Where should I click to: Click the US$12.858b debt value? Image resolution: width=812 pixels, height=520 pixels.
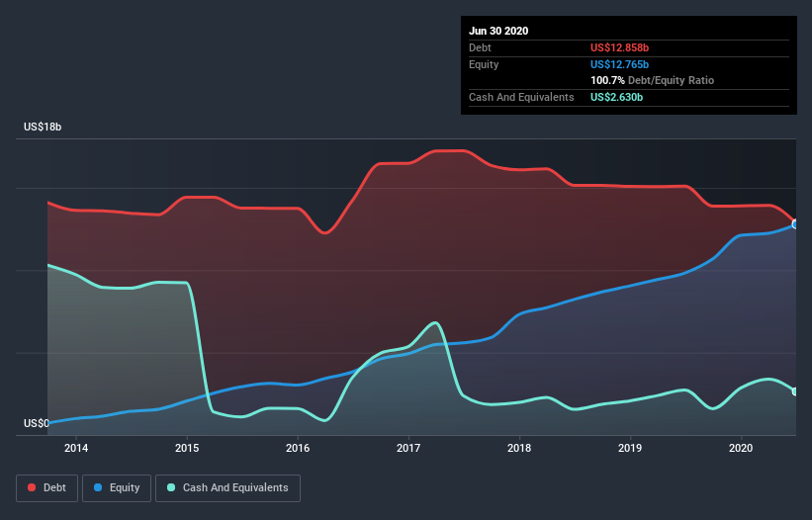click(x=619, y=47)
